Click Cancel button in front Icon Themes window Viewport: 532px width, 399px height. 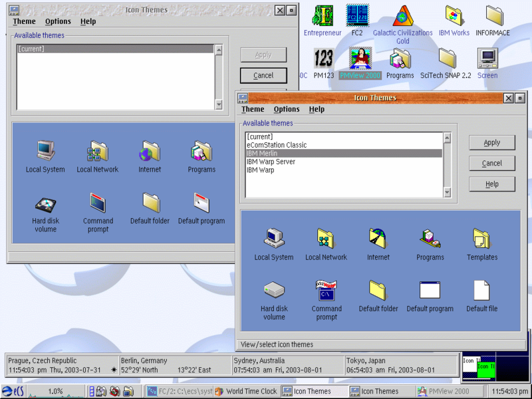click(x=492, y=163)
